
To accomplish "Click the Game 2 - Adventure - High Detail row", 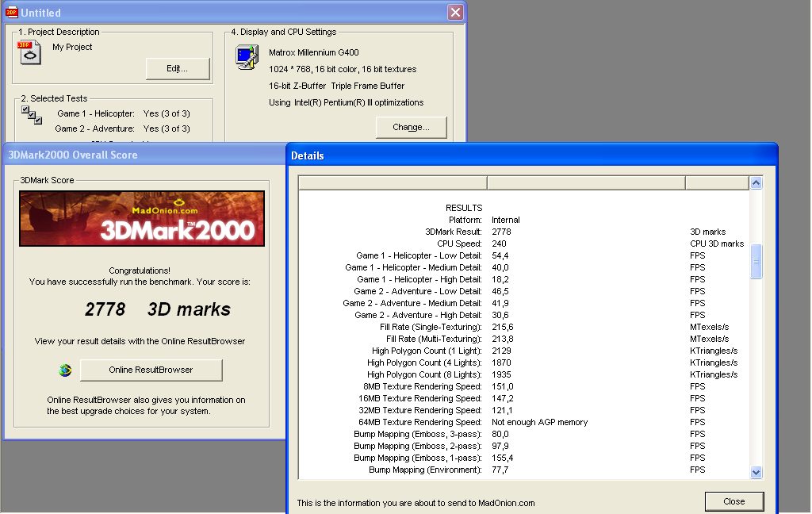I will pyautogui.click(x=524, y=315).
